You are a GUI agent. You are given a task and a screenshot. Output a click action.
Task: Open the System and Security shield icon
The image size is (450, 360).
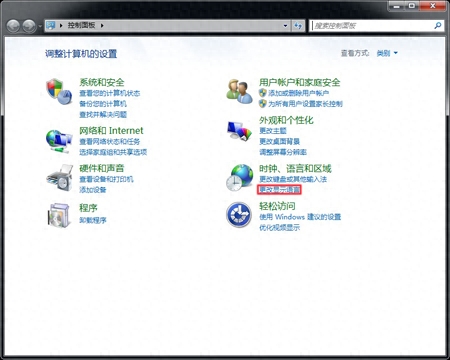click(x=59, y=92)
